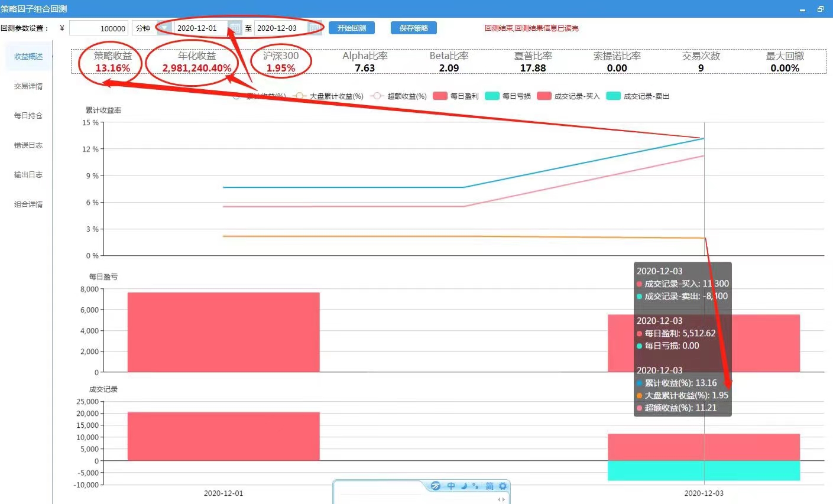Image resolution: width=833 pixels, height=504 pixels.
Task: Minimize the backtest window
Action: click(x=802, y=9)
